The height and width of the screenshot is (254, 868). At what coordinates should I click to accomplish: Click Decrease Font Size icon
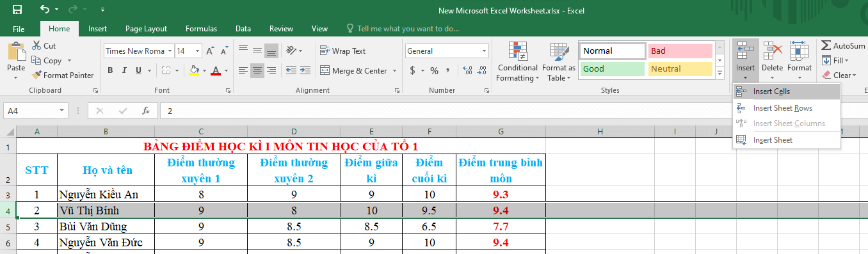[223, 51]
